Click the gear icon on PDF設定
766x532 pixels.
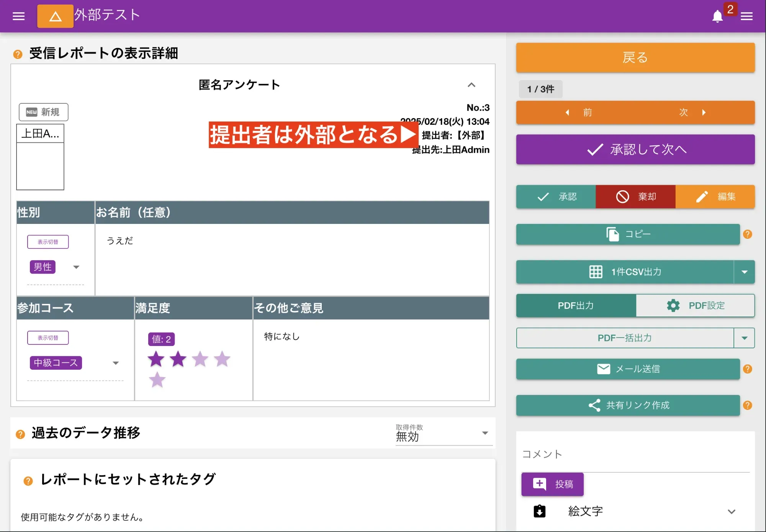(x=672, y=305)
